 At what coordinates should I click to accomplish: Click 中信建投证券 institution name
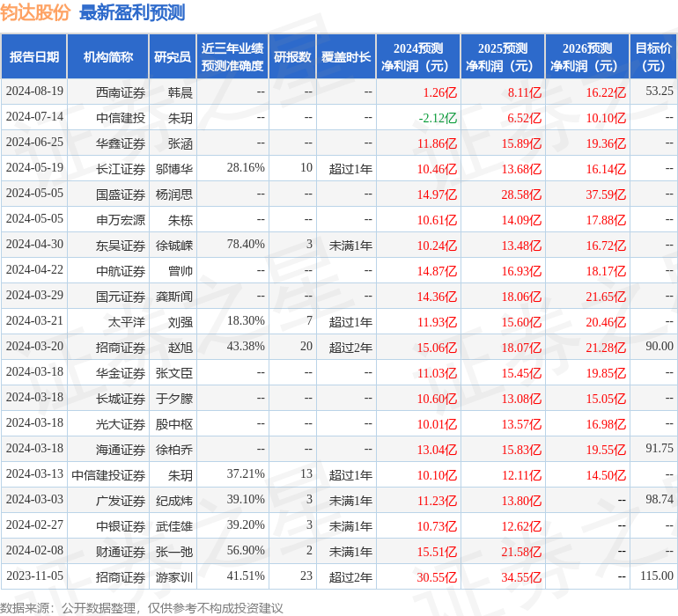click(108, 474)
